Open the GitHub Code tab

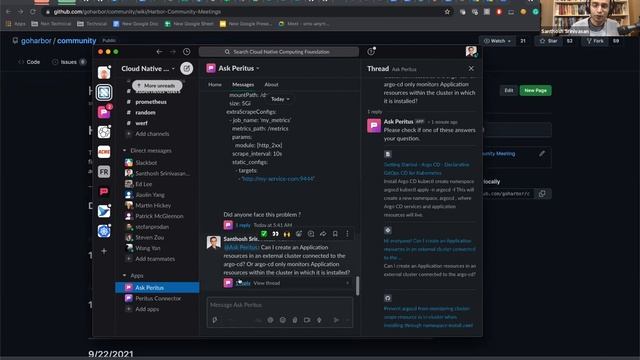29,62
